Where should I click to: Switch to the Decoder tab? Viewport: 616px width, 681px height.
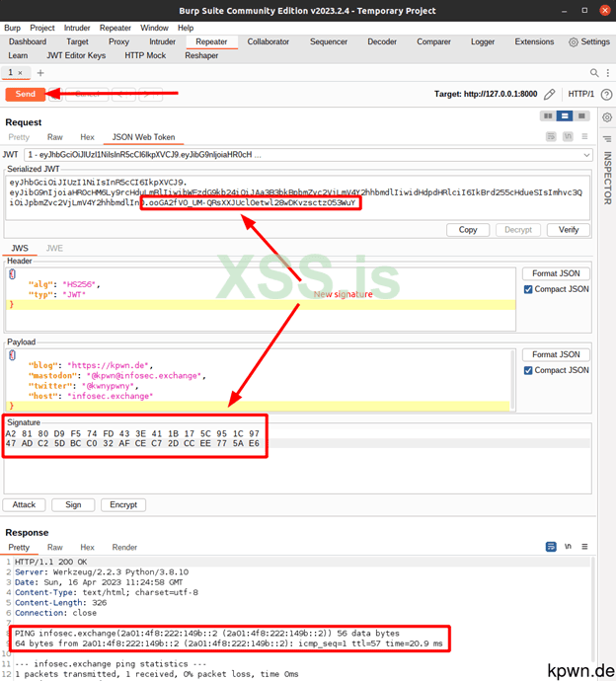point(382,41)
